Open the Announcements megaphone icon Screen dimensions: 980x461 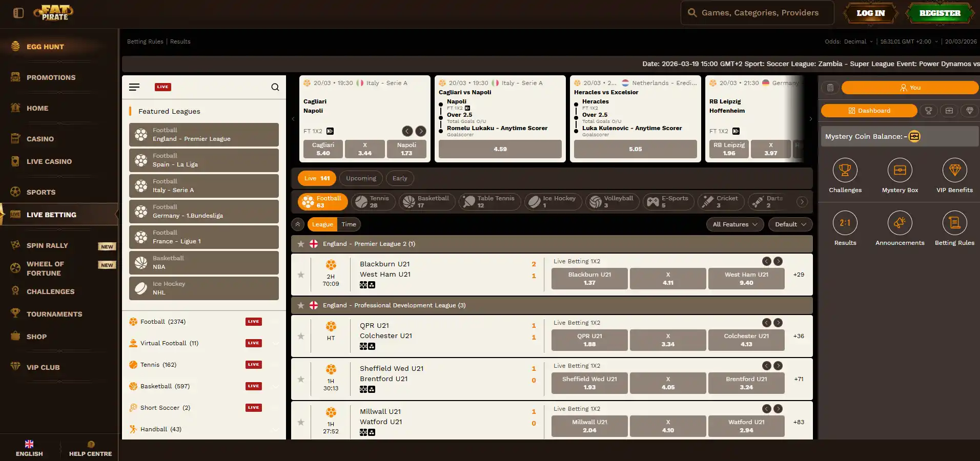click(900, 223)
